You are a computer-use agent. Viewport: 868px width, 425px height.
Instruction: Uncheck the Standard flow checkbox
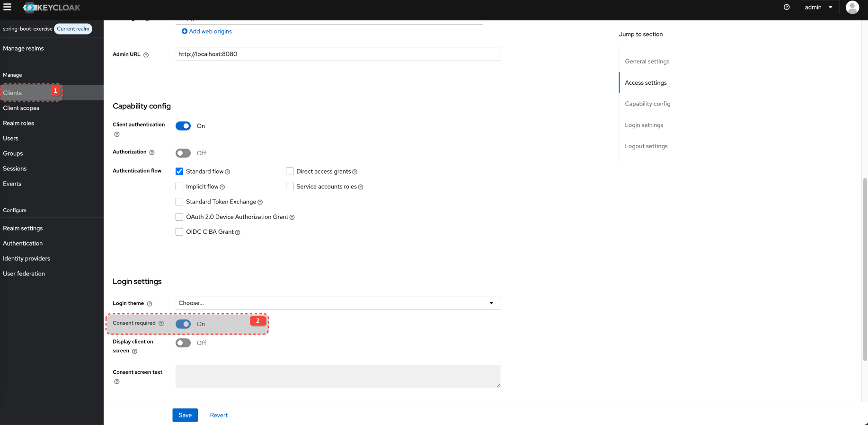pyautogui.click(x=179, y=171)
